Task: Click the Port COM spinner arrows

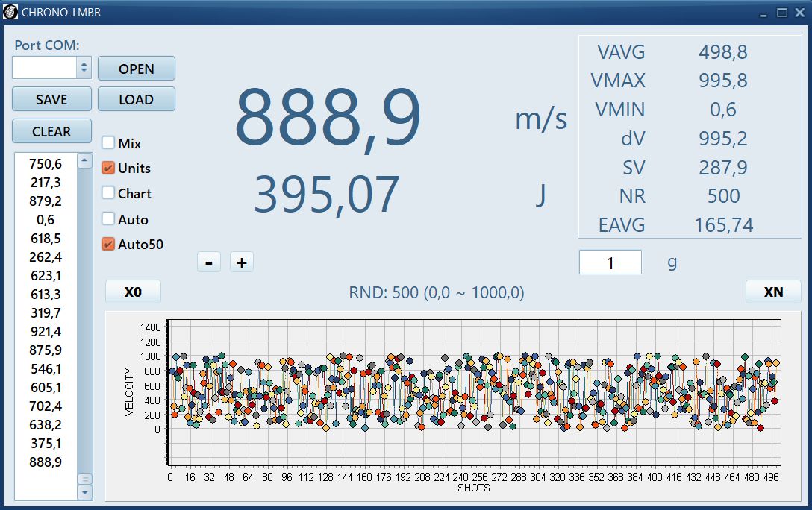Action: pyautogui.click(x=84, y=67)
